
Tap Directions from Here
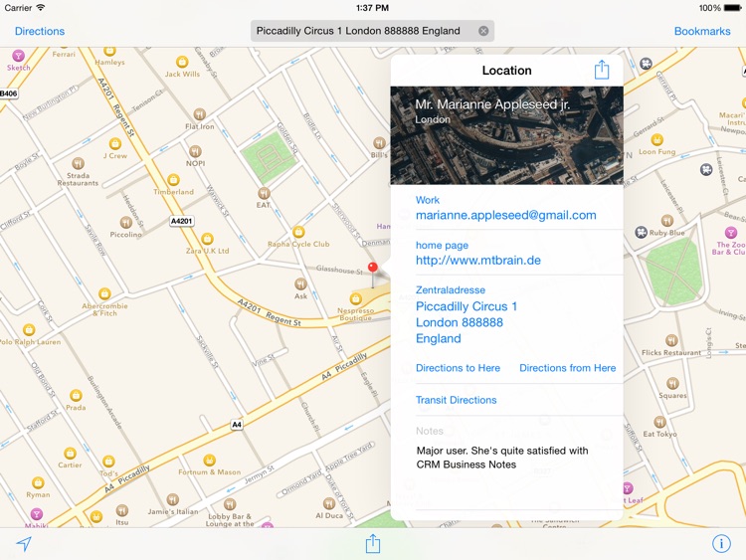click(x=568, y=368)
